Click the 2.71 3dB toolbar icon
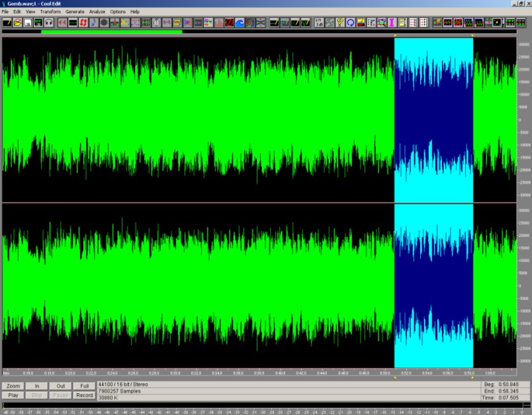The height and width of the screenshot is (415, 532). 320,23
